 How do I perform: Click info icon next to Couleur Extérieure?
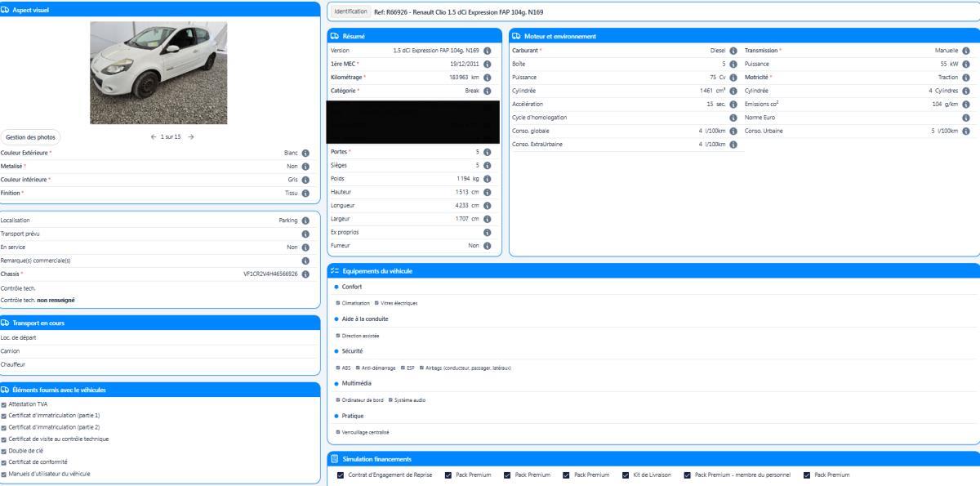[305, 153]
